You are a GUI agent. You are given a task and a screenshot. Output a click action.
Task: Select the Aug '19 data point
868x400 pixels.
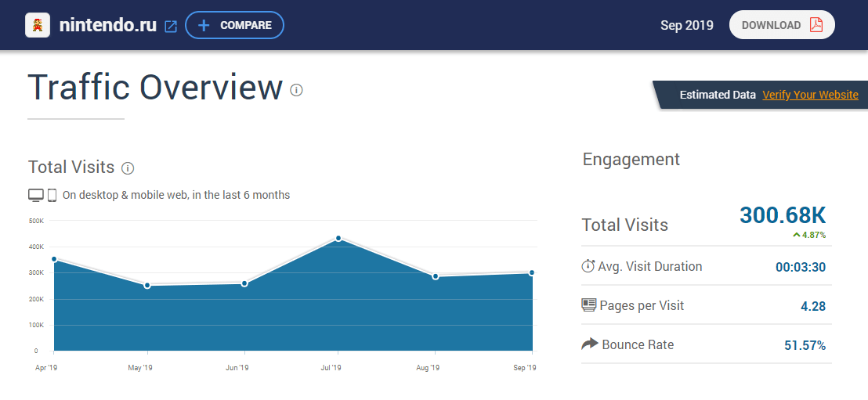[x=436, y=276]
